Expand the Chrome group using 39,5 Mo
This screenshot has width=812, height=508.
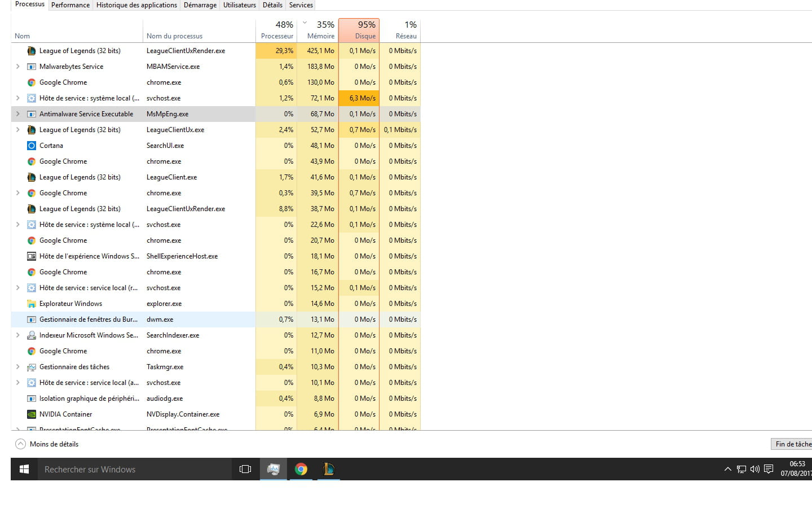tap(17, 193)
